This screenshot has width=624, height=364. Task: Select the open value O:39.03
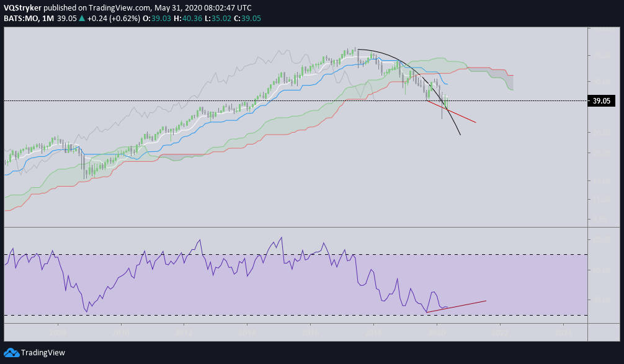[x=157, y=19]
